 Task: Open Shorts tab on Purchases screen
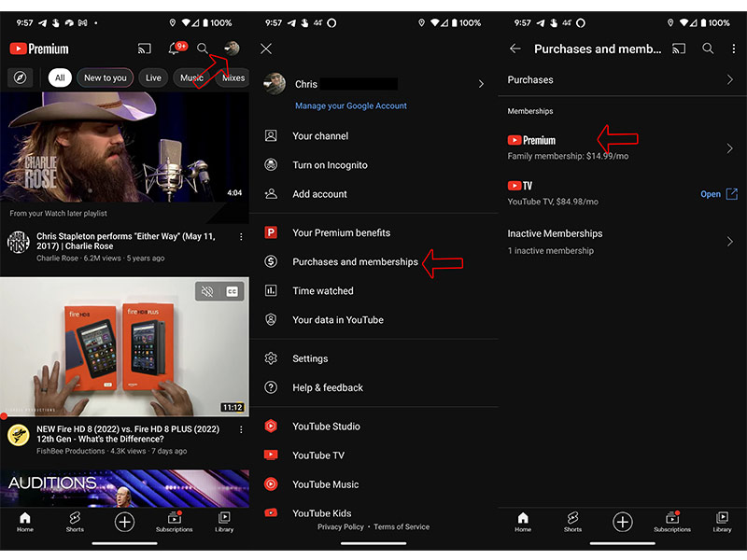coord(572,523)
